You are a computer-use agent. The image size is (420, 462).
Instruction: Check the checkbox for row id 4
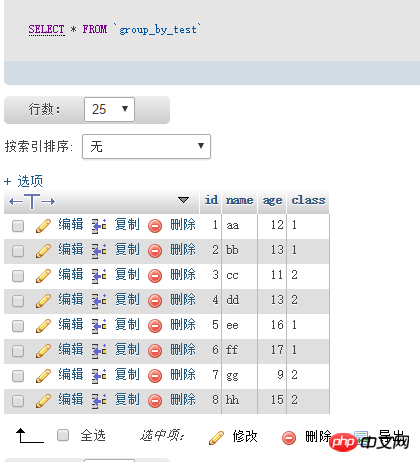click(18, 301)
